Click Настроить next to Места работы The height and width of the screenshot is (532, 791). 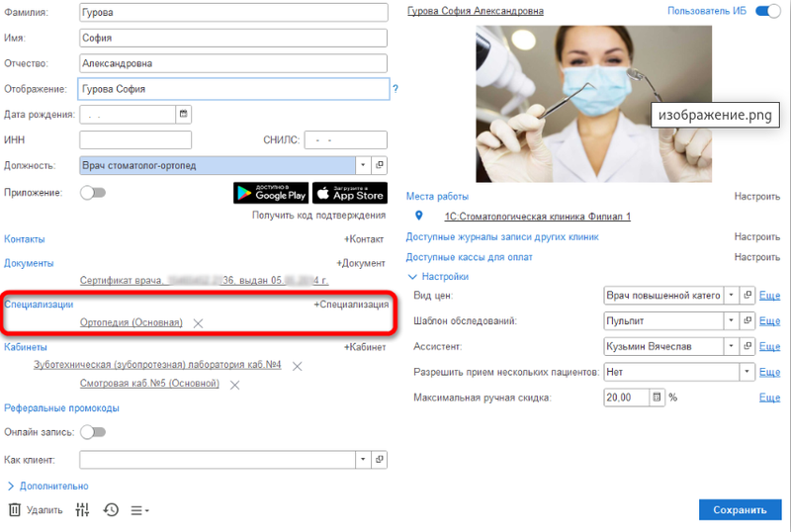click(x=757, y=197)
